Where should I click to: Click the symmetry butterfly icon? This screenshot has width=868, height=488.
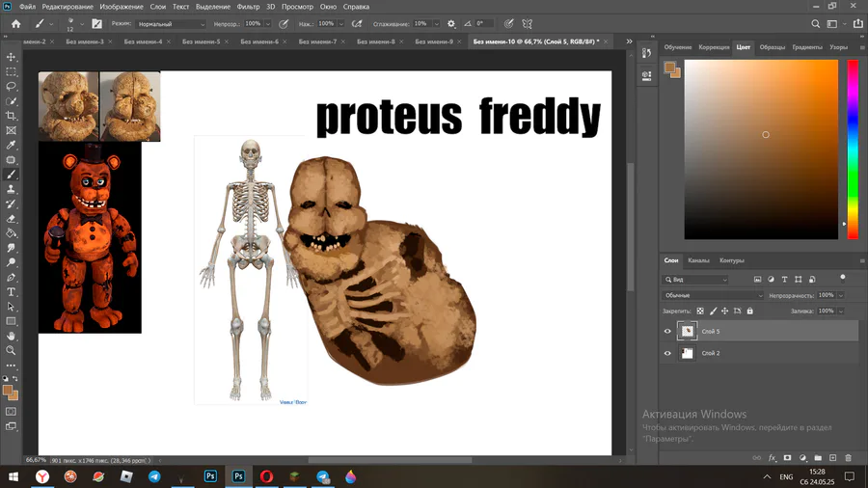coord(527,24)
